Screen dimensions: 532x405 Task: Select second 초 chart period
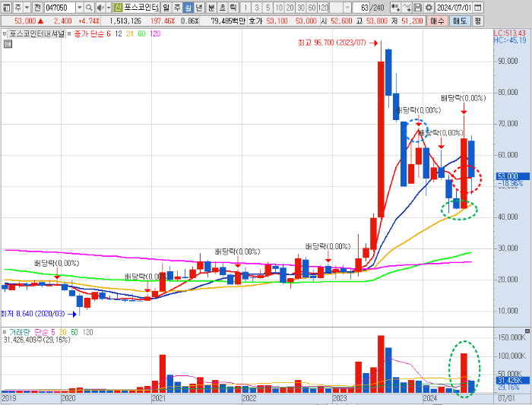(x=222, y=7)
